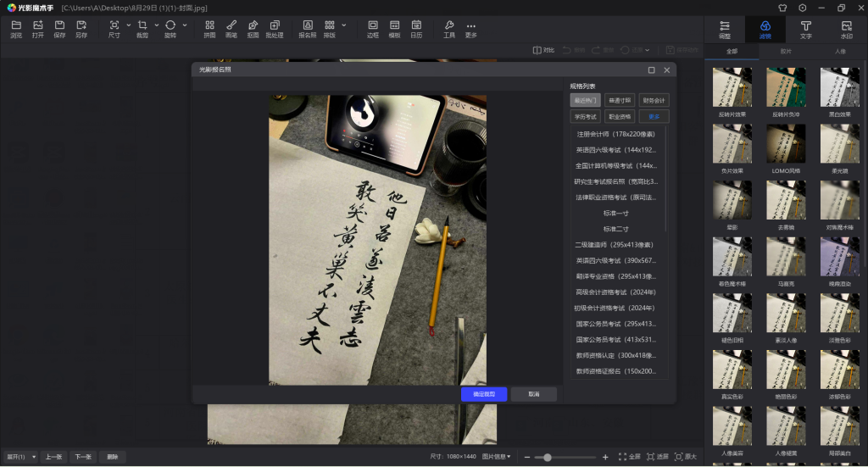Click the 保存 save icon

(x=59, y=29)
